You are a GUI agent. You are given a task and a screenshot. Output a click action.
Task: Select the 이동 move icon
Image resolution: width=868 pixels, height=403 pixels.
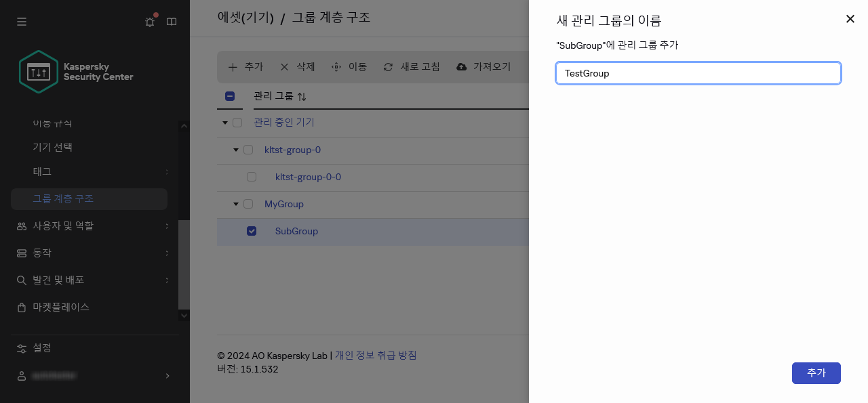(x=336, y=66)
